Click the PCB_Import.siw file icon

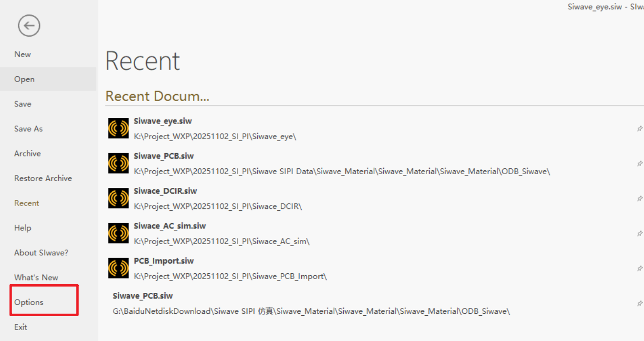tap(118, 268)
